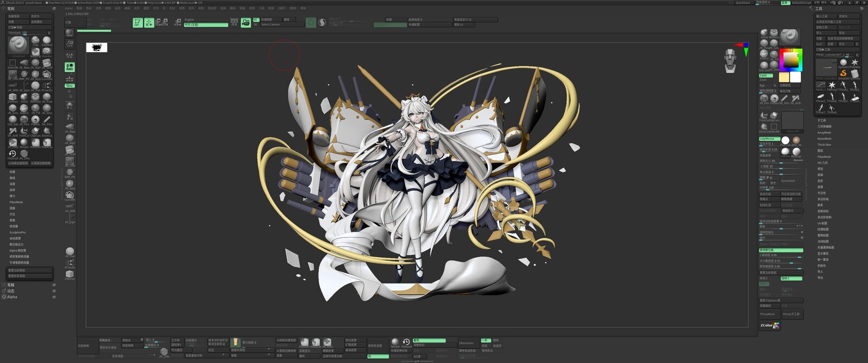Pick the Pattern brush in left palette
This screenshot has width=868, height=363.
tap(35, 120)
